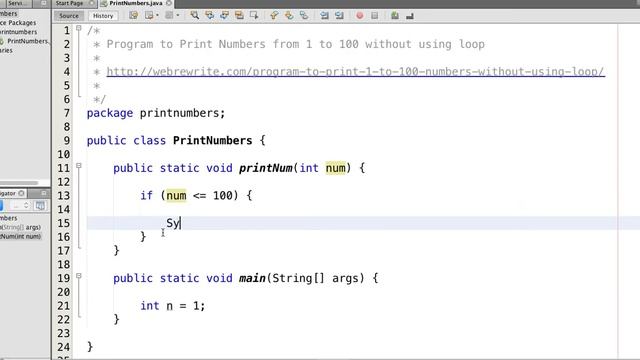Click the Projects panel horizontal scrollbar
The image size is (640, 360).
click(x=19, y=183)
